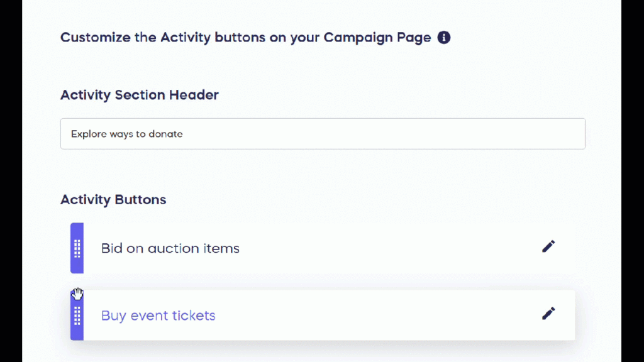
Task: Click the pencil icon next to Bid on auction items
Action: coord(548,246)
